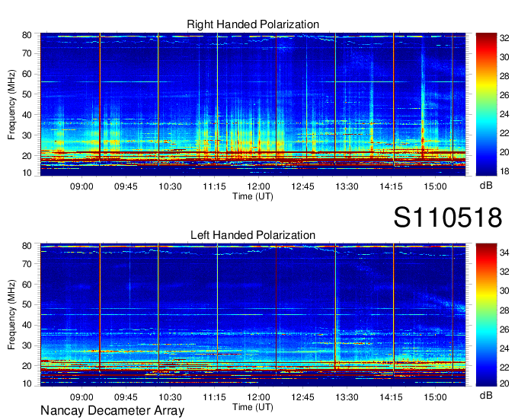Click the 14:15 tick on the lower time axis
Screen dimensions: 518x420
coord(391,397)
